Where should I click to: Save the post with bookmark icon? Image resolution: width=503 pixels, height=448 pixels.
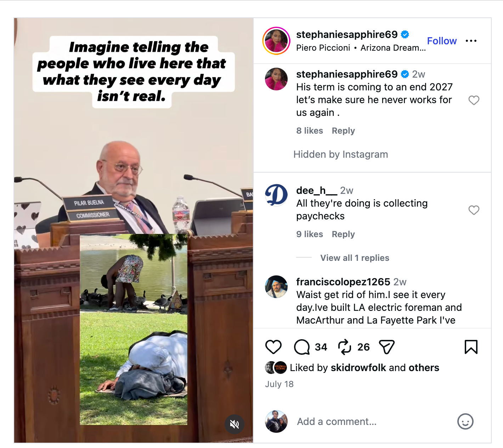471,347
